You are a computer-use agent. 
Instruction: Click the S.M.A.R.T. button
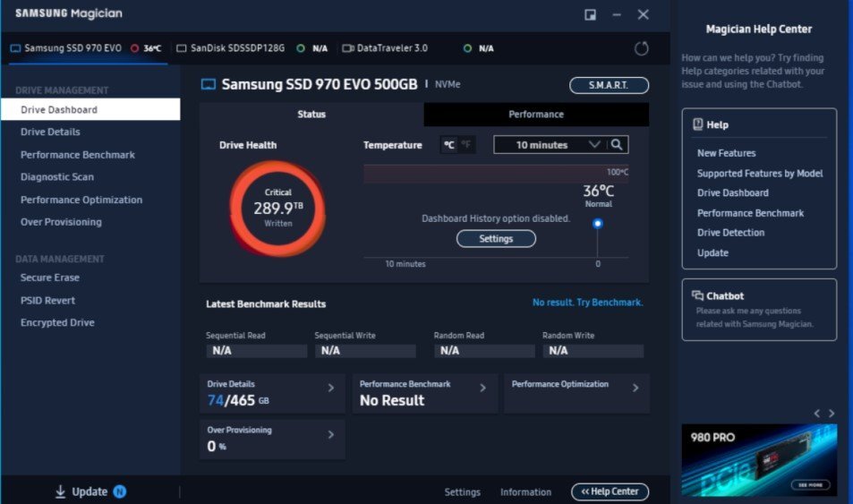(x=609, y=85)
